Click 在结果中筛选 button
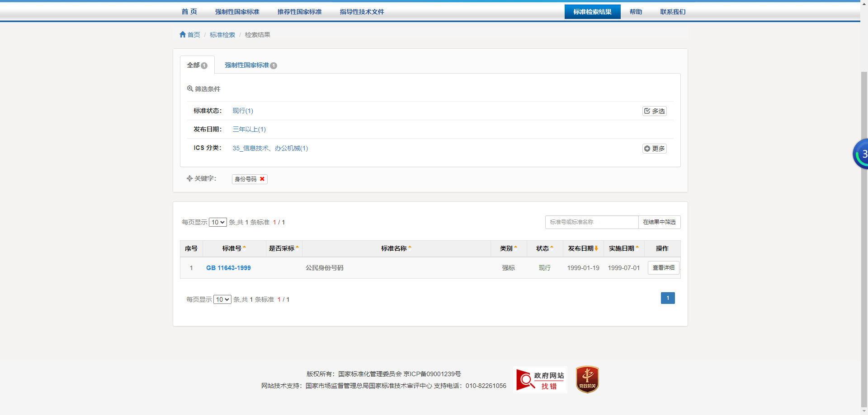Image resolution: width=868 pixels, height=415 pixels. (x=660, y=222)
